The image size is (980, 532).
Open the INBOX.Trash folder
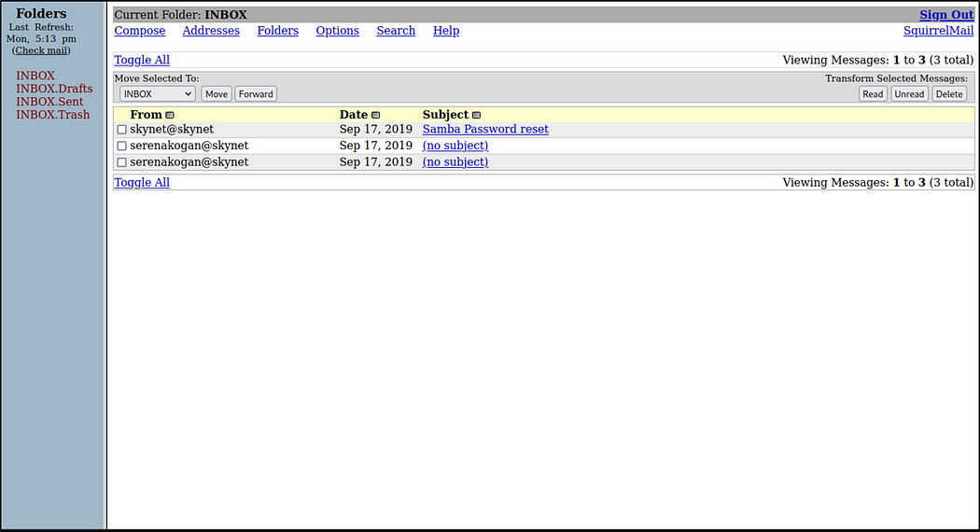[53, 115]
